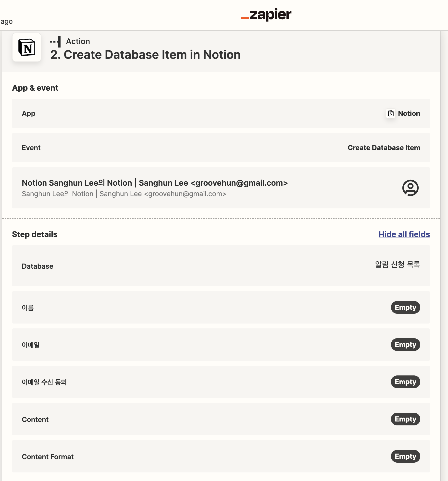Screen dimensions: 448x481
Task: Click the 이메일 field Empty badge
Action: (x=405, y=345)
